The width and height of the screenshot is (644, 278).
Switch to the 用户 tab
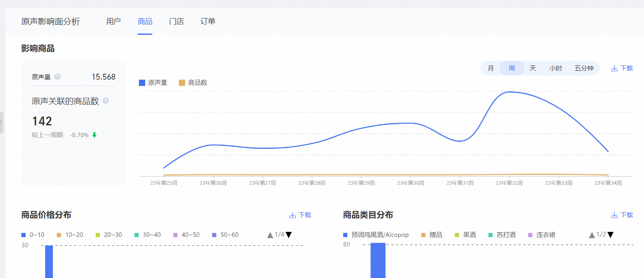113,21
